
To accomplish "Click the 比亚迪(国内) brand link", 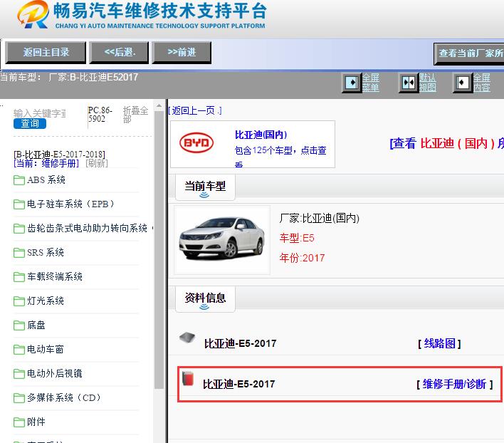I will [x=261, y=135].
